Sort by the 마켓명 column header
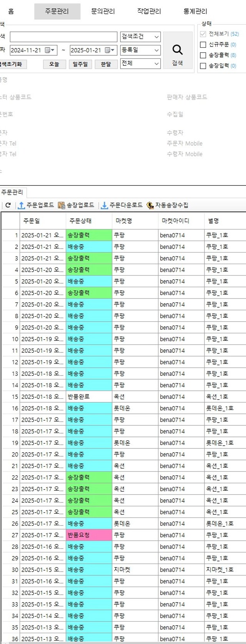Viewport: 246px width, 644px height. click(x=135, y=221)
